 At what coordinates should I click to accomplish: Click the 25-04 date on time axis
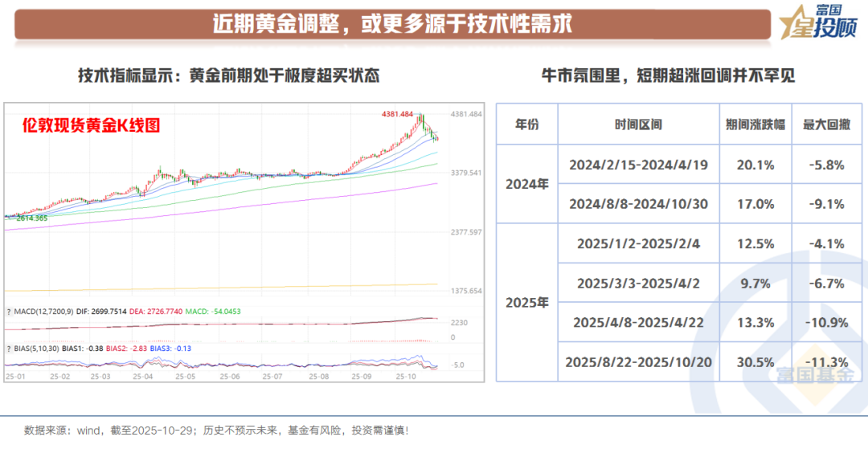pos(143,376)
